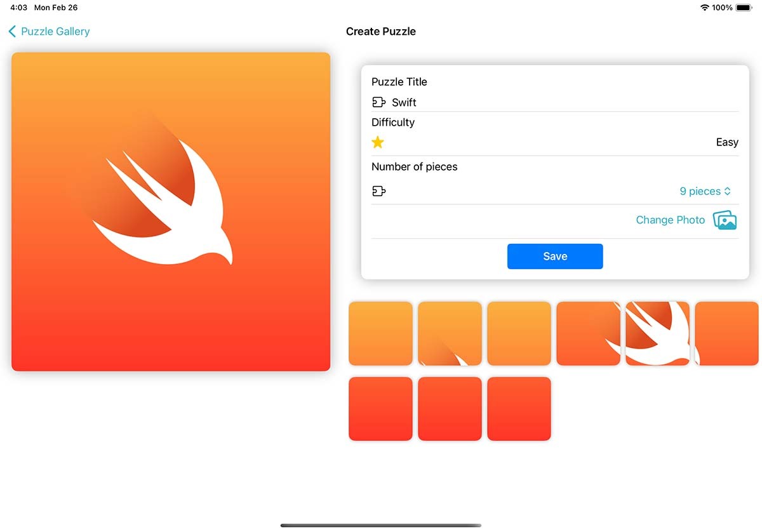Tap Change Photo to pick new image
Image resolution: width=762 pixels, height=532 pixels.
click(x=686, y=220)
